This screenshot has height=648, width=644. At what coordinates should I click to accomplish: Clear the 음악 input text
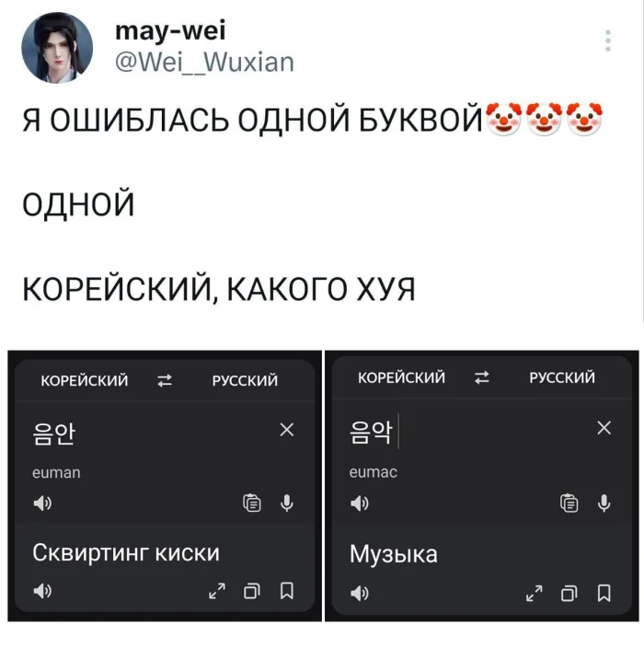604,428
